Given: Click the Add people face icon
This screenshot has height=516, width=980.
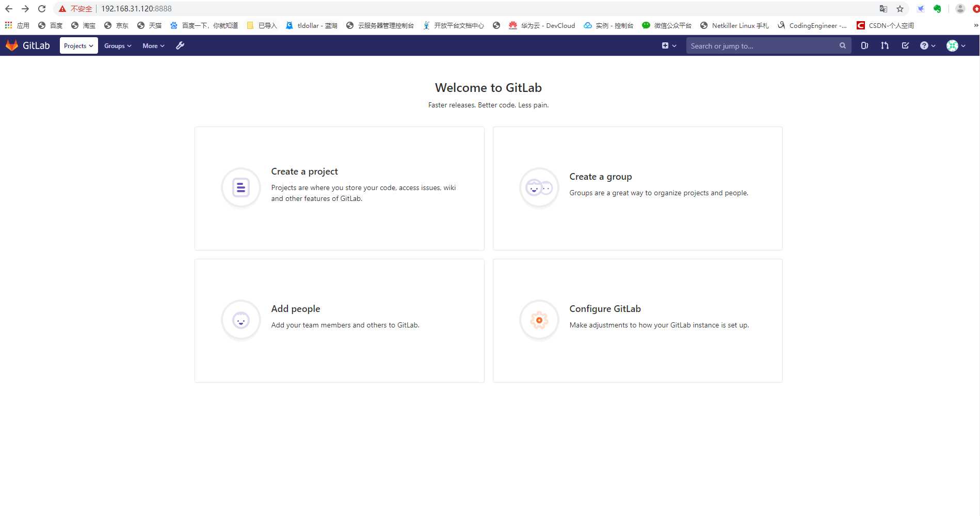Looking at the screenshot, I should click(x=240, y=320).
